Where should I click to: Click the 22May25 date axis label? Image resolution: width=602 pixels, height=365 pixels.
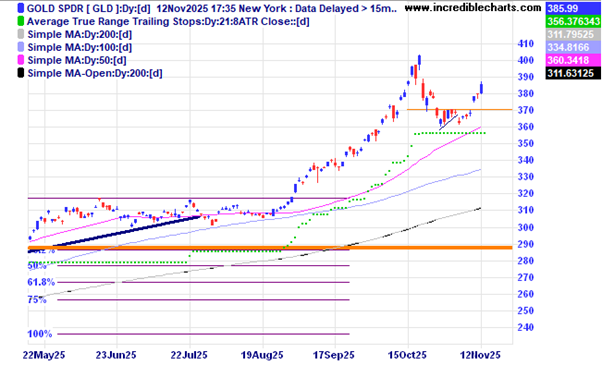(44, 355)
